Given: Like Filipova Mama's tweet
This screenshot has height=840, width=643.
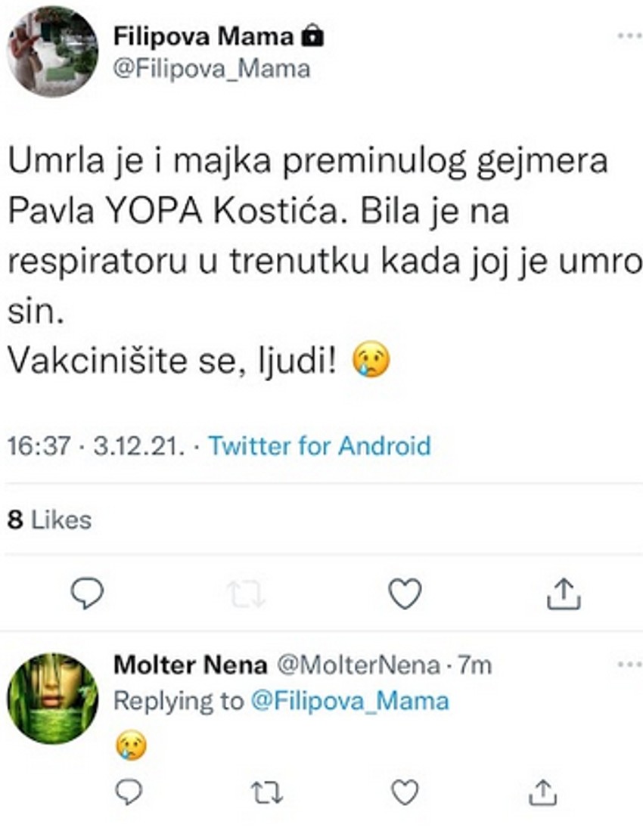Looking at the screenshot, I should [406, 594].
